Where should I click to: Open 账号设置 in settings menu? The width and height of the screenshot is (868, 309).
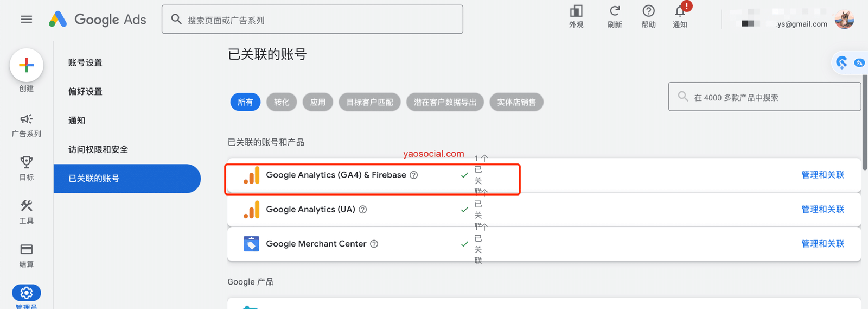(85, 62)
